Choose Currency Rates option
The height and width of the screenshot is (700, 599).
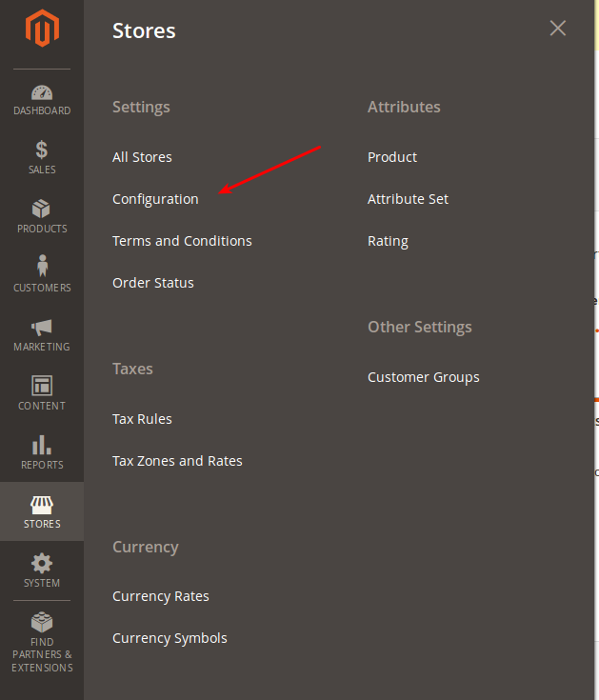161,596
